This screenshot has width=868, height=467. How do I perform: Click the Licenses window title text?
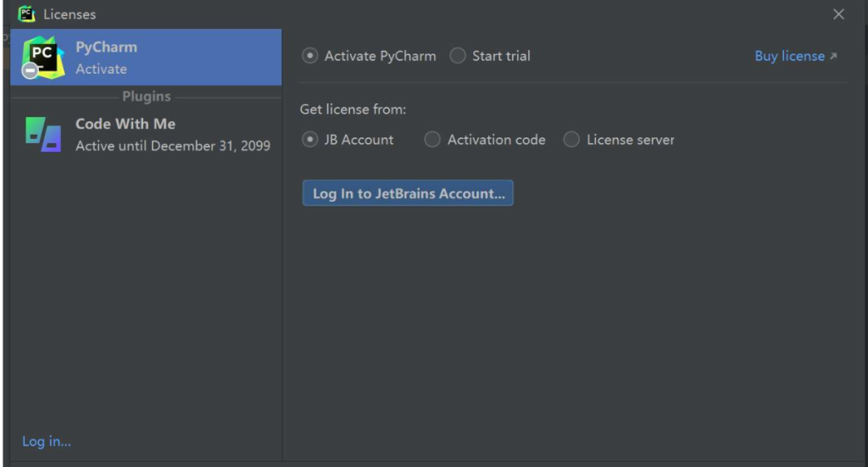click(x=70, y=14)
